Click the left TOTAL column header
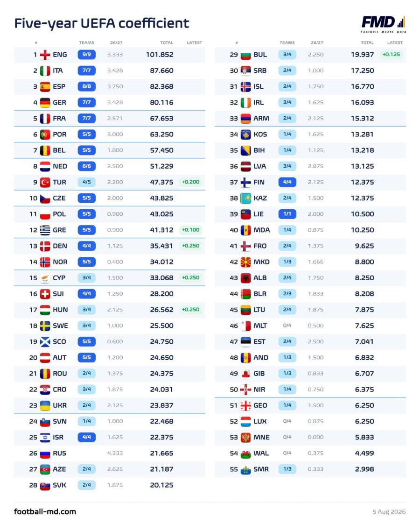Image resolution: width=420 pixels, height=525 pixels. coord(167,43)
